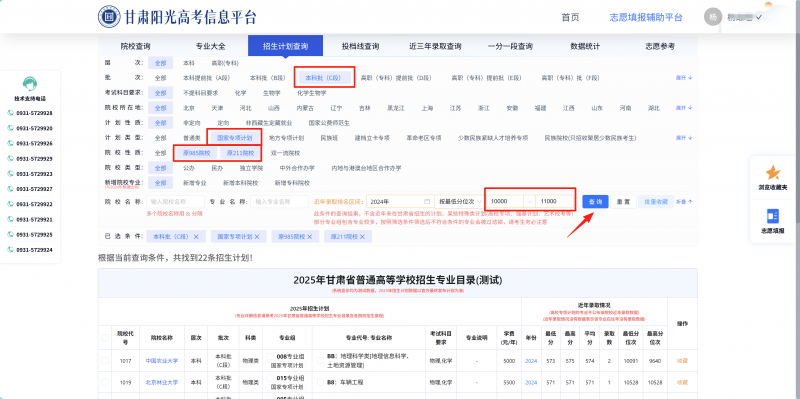The image size is (800, 399).
Task: Open the 按最低分位次 dropdown
Action: click(x=459, y=202)
